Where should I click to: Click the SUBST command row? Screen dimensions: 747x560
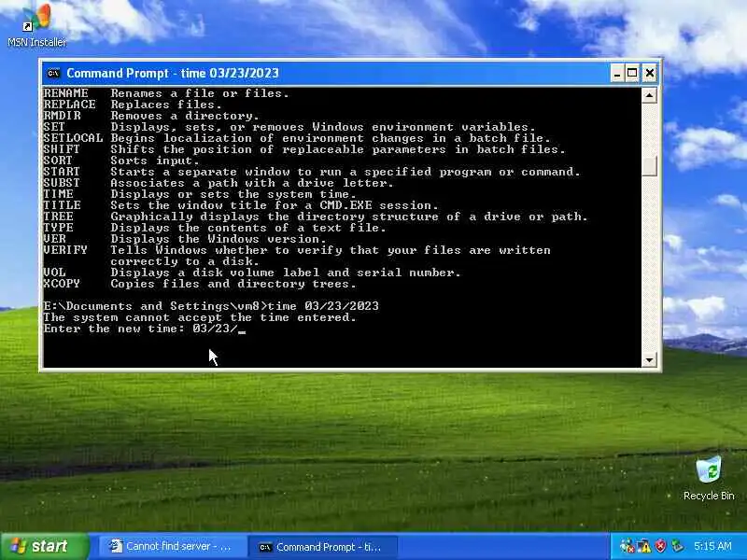[x=218, y=183]
